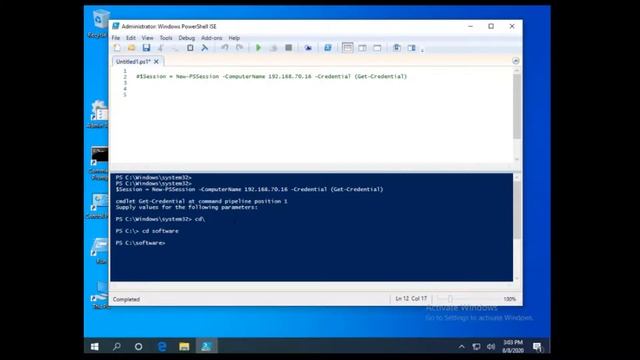Image resolution: width=640 pixels, height=360 pixels.
Task: Open a script with the folder icon
Action: (131, 48)
